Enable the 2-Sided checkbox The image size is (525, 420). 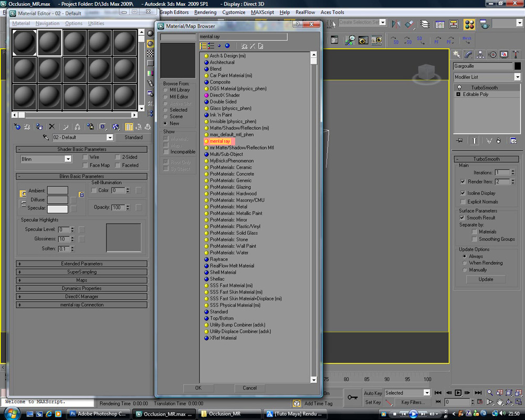pos(118,157)
